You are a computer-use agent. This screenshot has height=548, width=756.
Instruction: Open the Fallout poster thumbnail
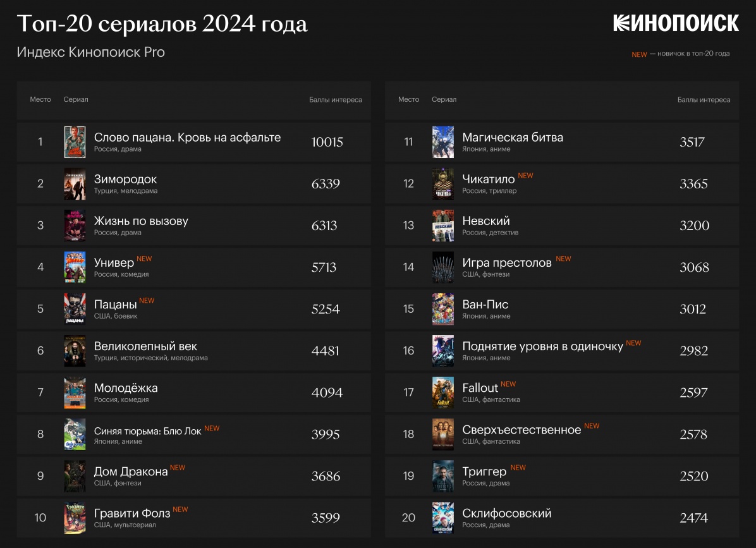click(443, 393)
